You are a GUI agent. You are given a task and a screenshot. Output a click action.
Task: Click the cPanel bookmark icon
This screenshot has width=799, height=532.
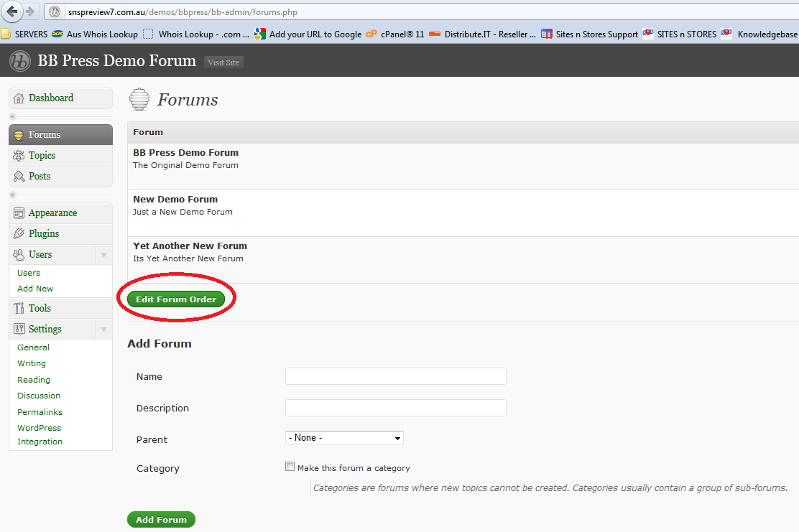pos(371,34)
